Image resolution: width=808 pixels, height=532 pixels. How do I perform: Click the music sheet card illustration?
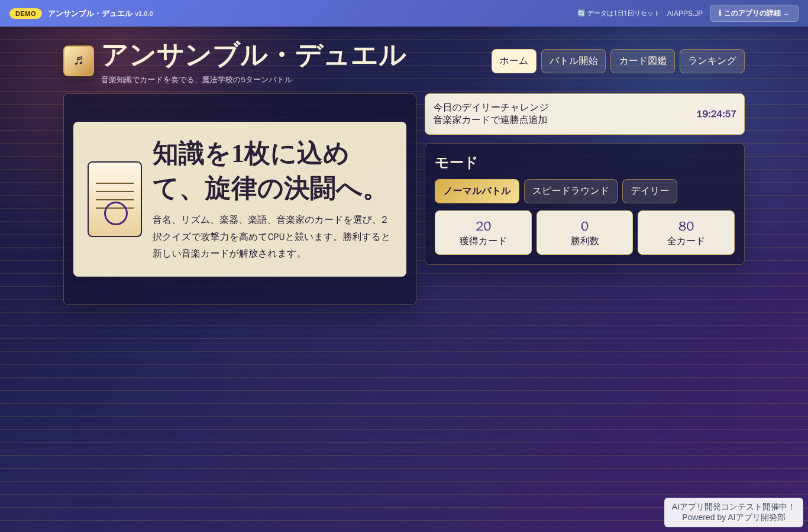pos(115,199)
